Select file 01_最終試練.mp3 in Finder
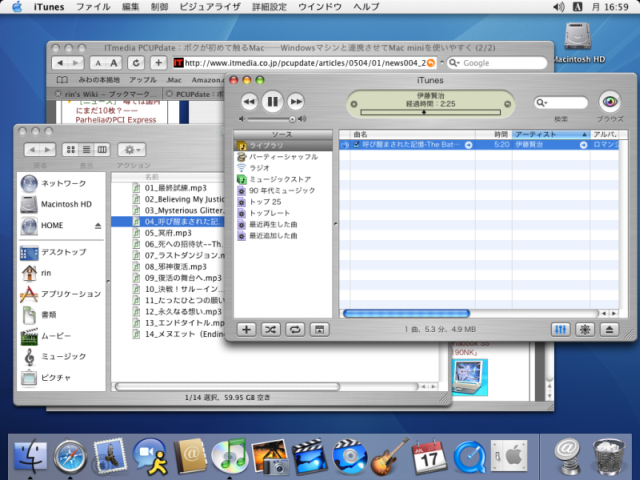This screenshot has width=640, height=480. tap(176, 188)
